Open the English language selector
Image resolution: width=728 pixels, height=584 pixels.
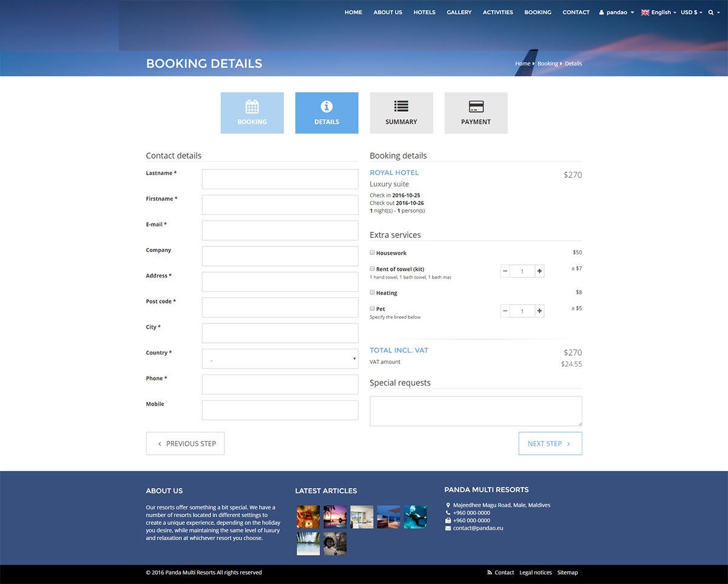click(x=659, y=12)
